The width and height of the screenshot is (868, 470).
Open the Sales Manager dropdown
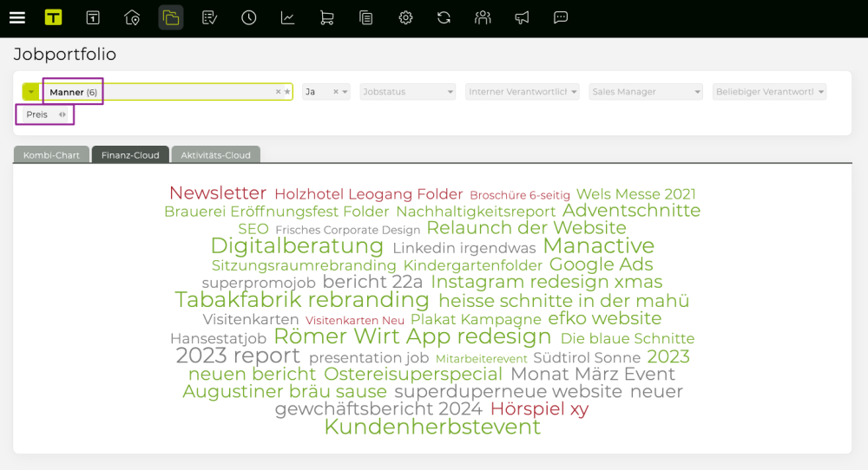646,92
